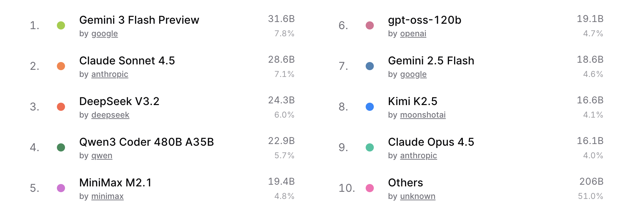Click the unknown link under Others
Image resolution: width=644 pixels, height=223 pixels.
tap(418, 196)
